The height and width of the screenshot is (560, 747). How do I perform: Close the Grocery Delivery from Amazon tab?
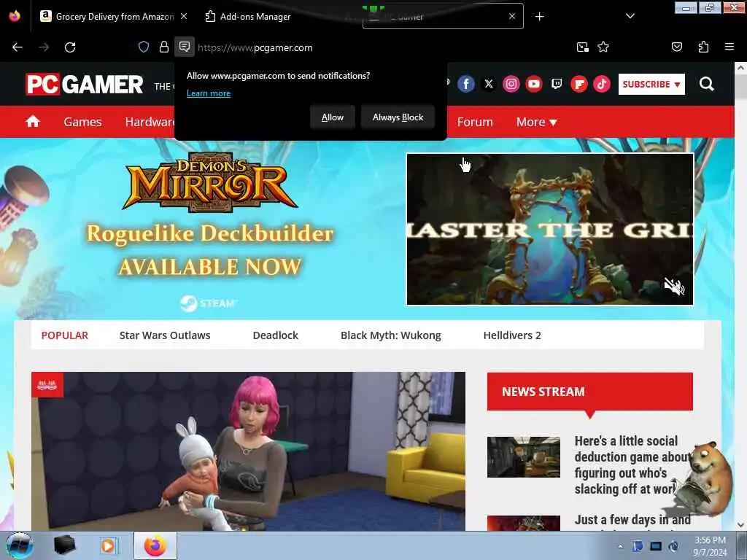point(184,16)
